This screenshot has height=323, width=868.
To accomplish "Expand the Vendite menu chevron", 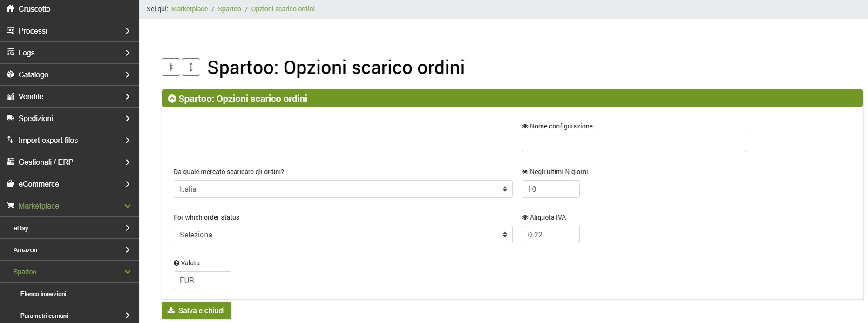I will tap(128, 96).
